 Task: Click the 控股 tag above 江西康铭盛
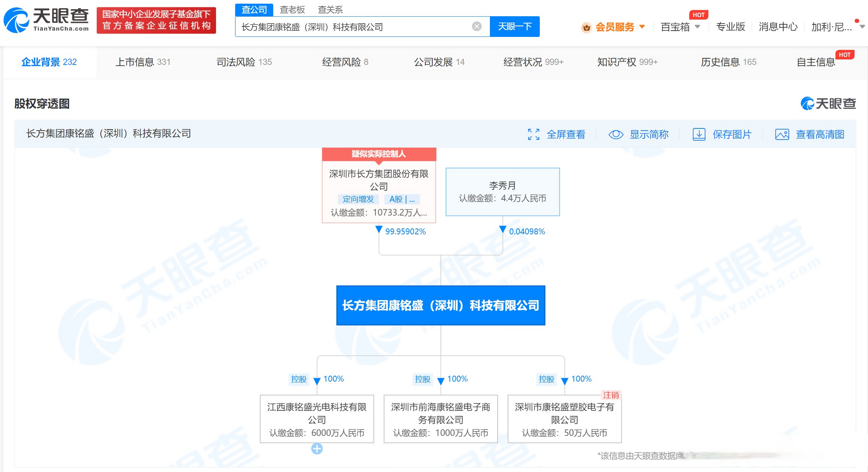coord(299,379)
